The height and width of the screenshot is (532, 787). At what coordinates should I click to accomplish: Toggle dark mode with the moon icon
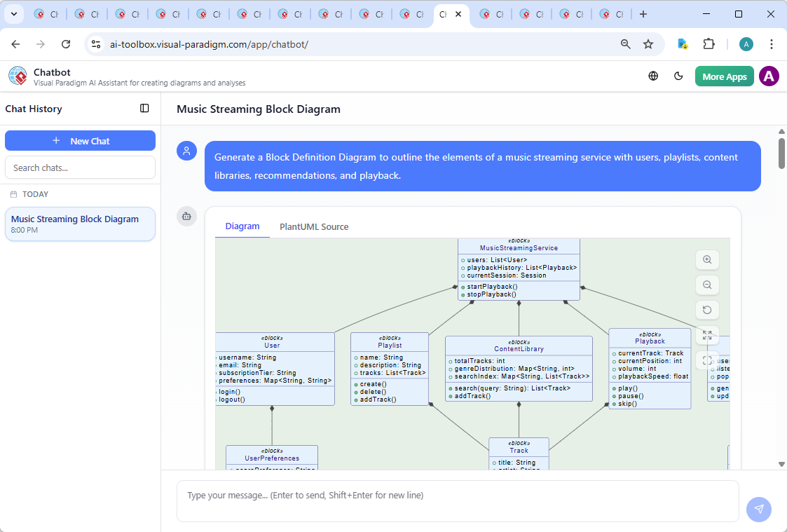click(678, 76)
